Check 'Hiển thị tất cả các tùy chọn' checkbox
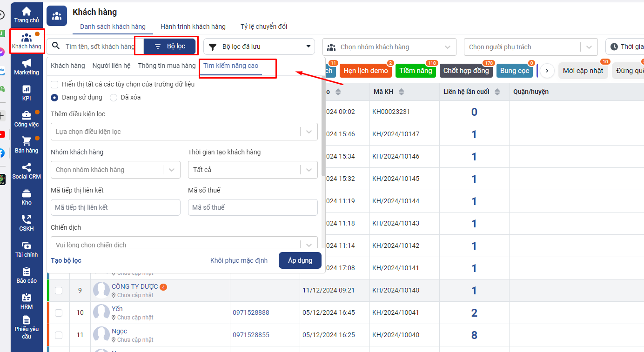Screen dimensions: 644x352 pyautogui.click(x=55, y=85)
